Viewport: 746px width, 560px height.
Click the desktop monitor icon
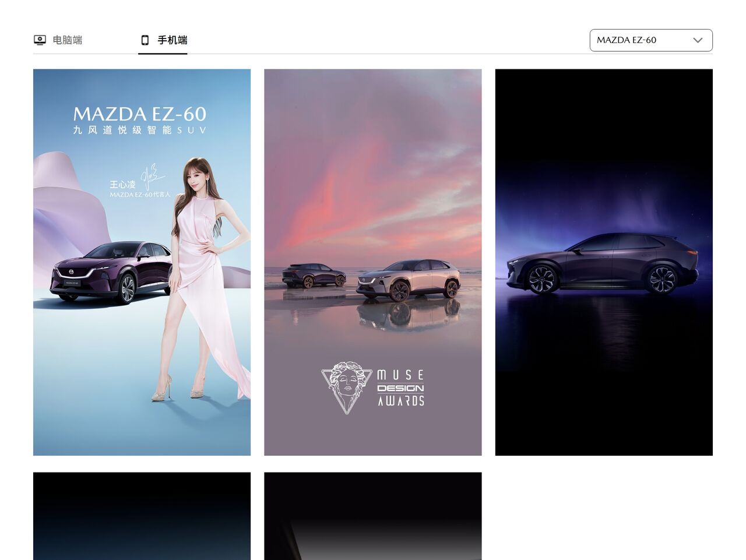(40, 40)
